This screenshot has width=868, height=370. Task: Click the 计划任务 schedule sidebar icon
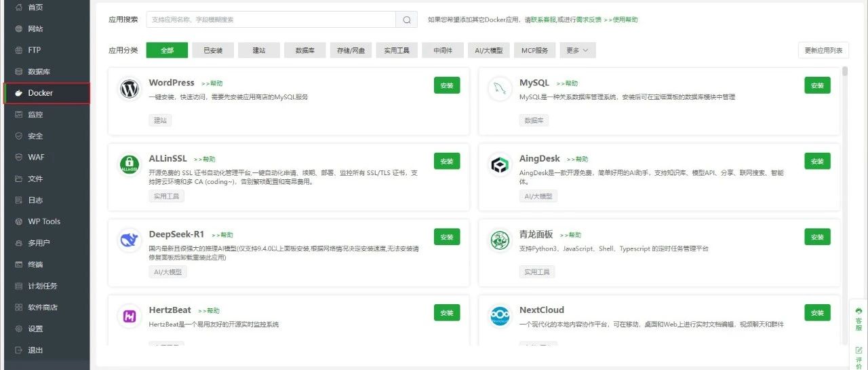coord(19,286)
